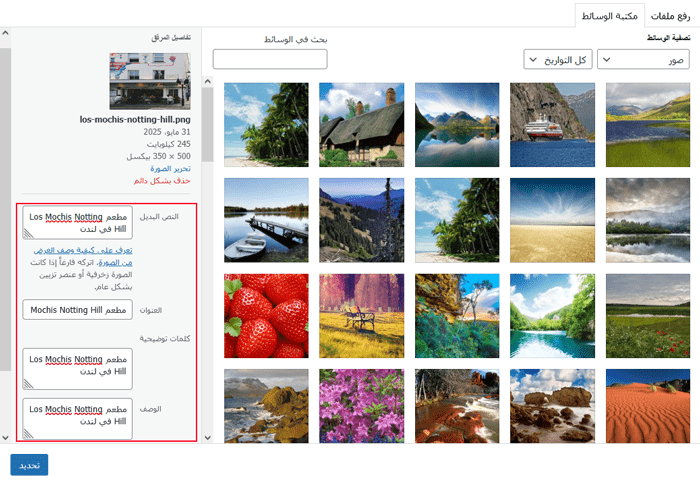Click the العنوان title input field
Viewport: 700px width, 482px height.
click(x=78, y=310)
